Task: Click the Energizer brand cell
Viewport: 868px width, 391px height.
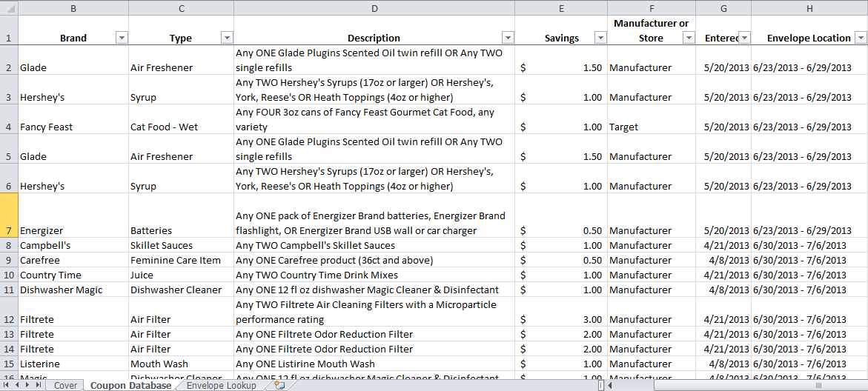Action: tap(73, 215)
